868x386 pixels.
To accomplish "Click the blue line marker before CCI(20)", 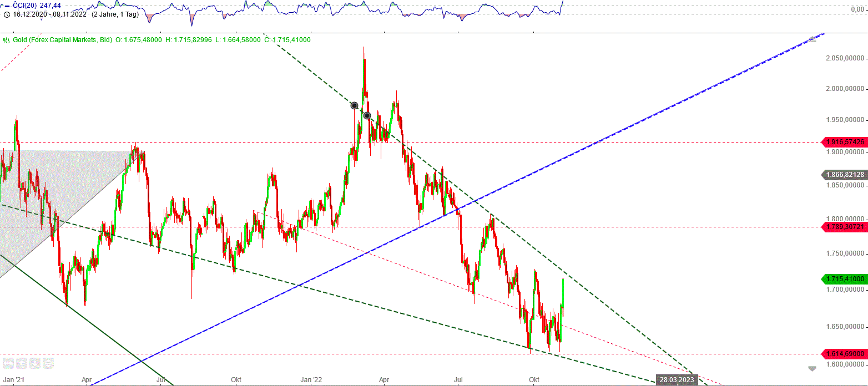I will click(x=7, y=6).
